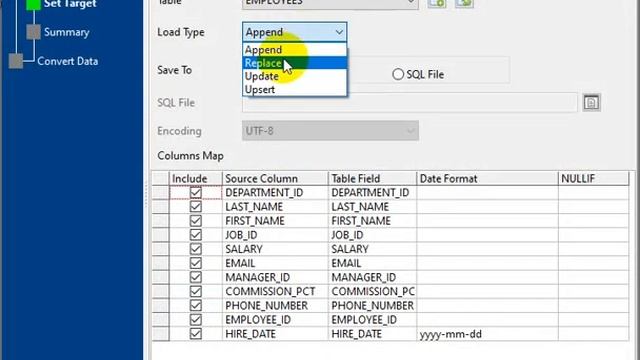Uncheck Include for JOB_ID
This screenshot has height=360, width=640.
point(196,235)
